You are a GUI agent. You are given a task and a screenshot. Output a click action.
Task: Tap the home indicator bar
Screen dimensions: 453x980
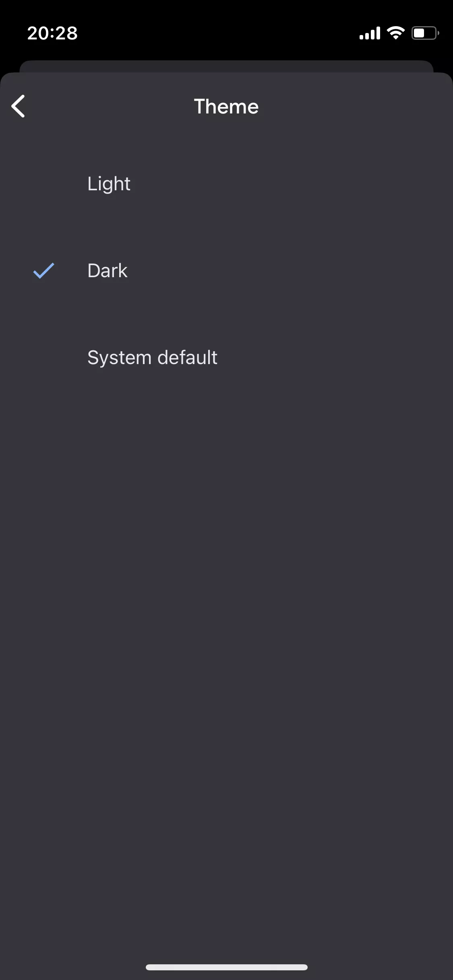(x=227, y=967)
